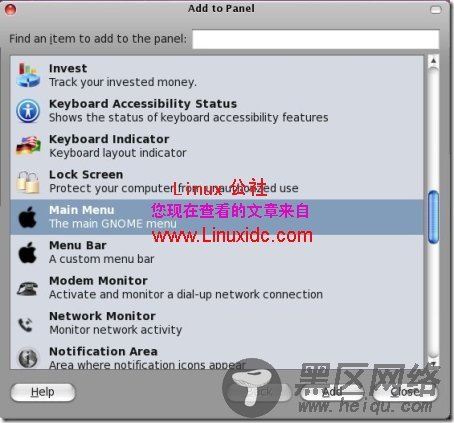
Task: Select the Menu Bar title
Action: tap(78, 245)
